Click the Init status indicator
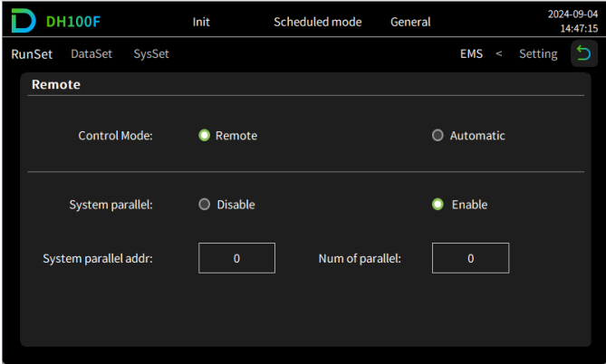The height and width of the screenshot is (364, 606). (202, 22)
